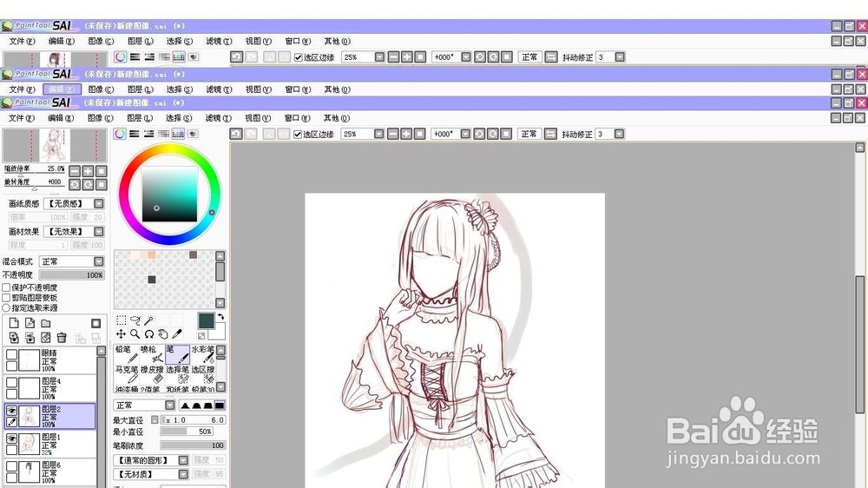This screenshot has width=868, height=488.
Task: Click navigator thumbnail preview of drawing
Action: (x=54, y=145)
